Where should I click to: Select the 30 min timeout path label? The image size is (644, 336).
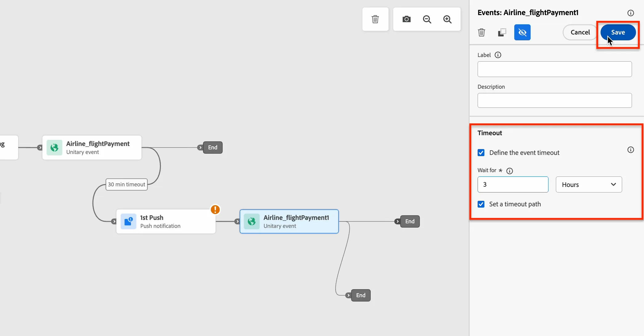126,184
